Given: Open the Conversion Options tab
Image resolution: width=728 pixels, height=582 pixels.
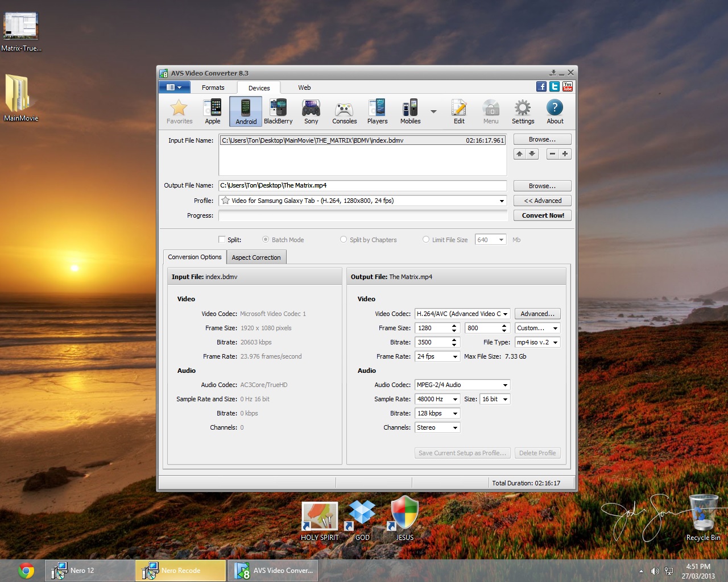Looking at the screenshot, I should coord(195,257).
